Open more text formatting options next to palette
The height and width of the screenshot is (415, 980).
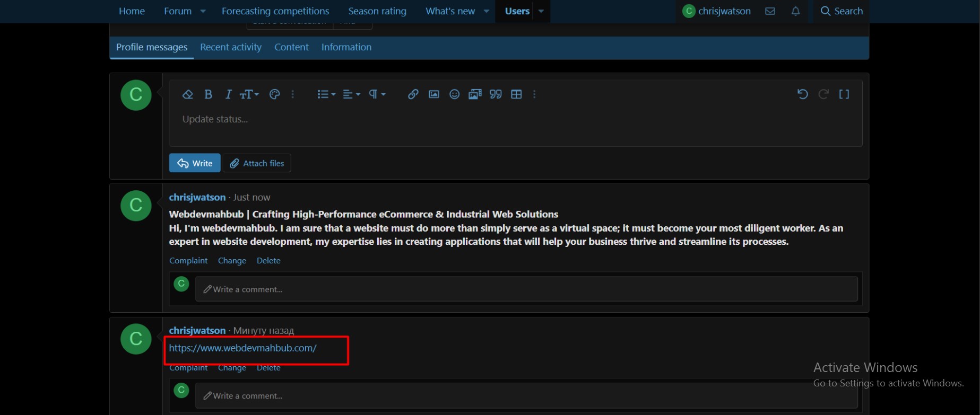pos(293,94)
